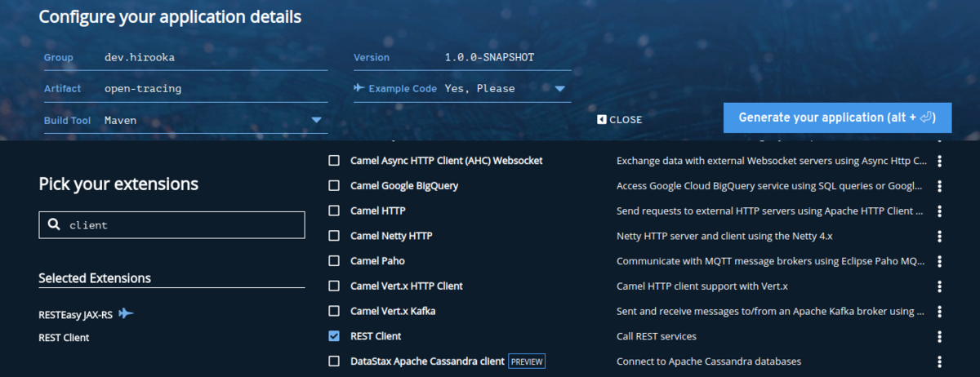Viewport: 980px width, 377px height.
Task: Click the PREVIEW tag on DataStax Cassandra client
Action: (527, 361)
